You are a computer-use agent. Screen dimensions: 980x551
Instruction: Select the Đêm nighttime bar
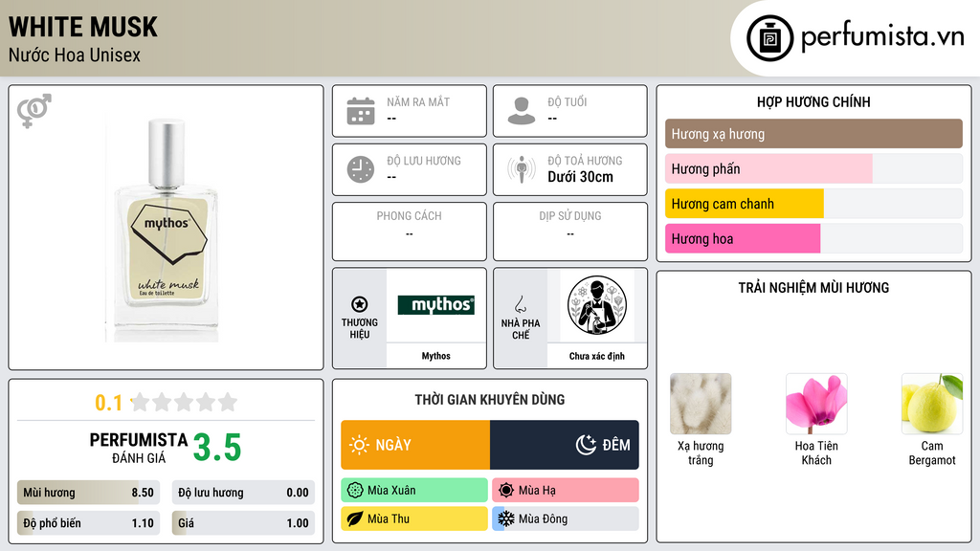coord(565,445)
